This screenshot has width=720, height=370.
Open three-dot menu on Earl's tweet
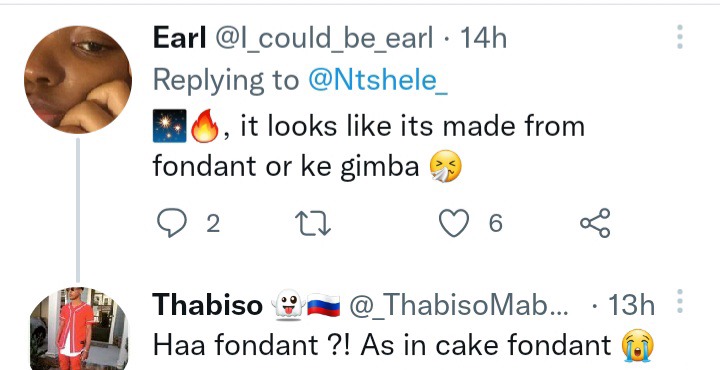[x=680, y=37]
